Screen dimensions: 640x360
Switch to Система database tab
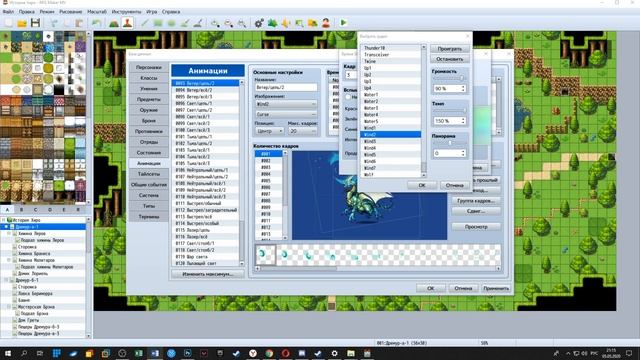pos(149,195)
